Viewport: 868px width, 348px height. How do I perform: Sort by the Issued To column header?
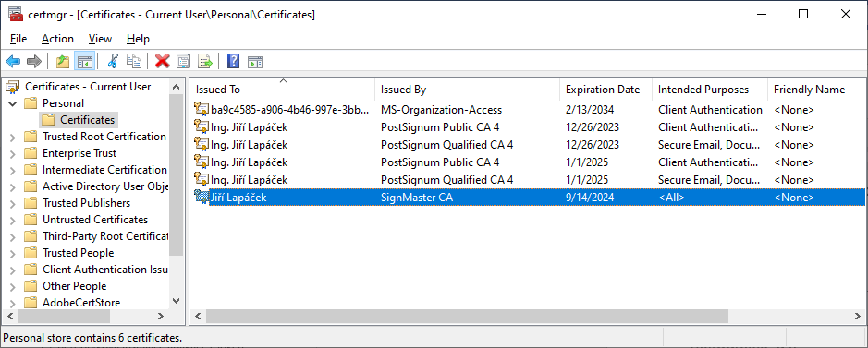click(x=282, y=90)
